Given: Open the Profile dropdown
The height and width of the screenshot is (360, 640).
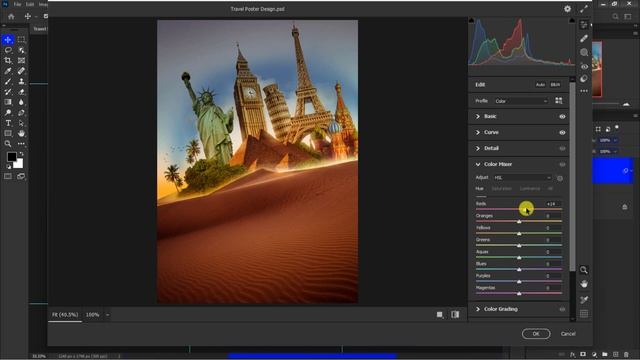Looking at the screenshot, I should (521, 101).
